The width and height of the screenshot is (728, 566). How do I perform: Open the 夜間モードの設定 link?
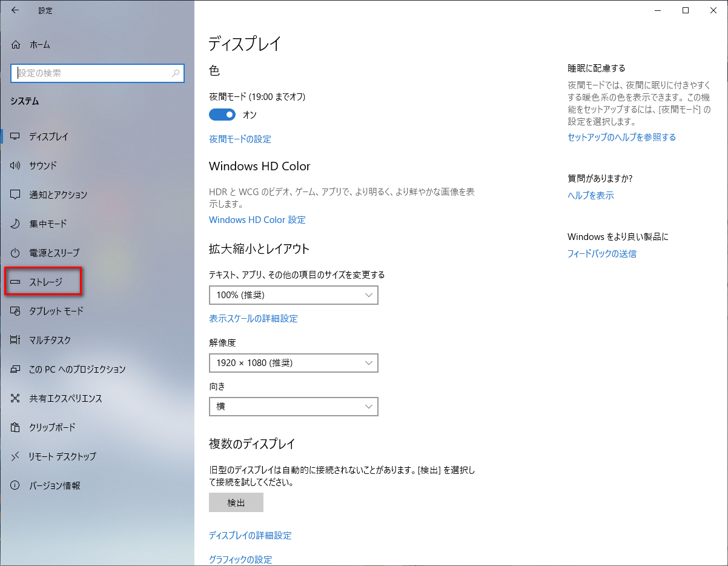pos(240,139)
